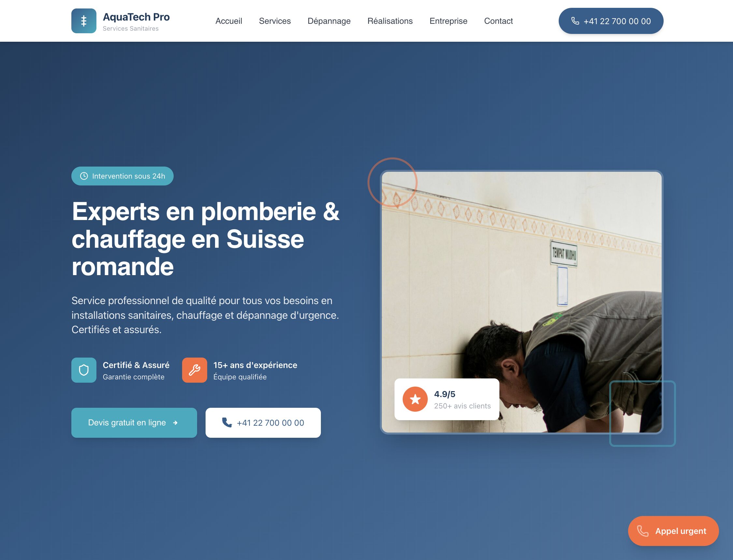
Task: Click the AquaTech Pro brand name
Action: tap(136, 17)
